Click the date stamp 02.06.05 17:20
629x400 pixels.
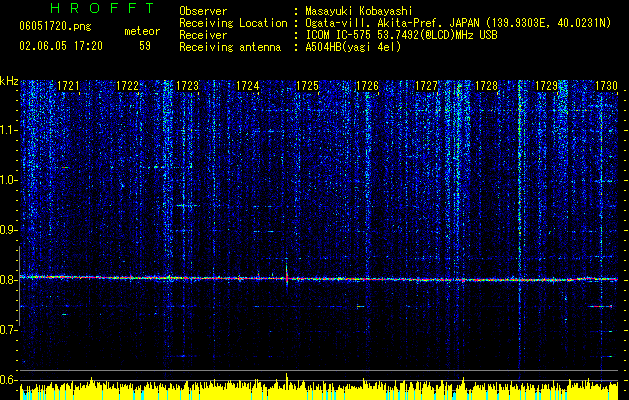tap(61, 46)
